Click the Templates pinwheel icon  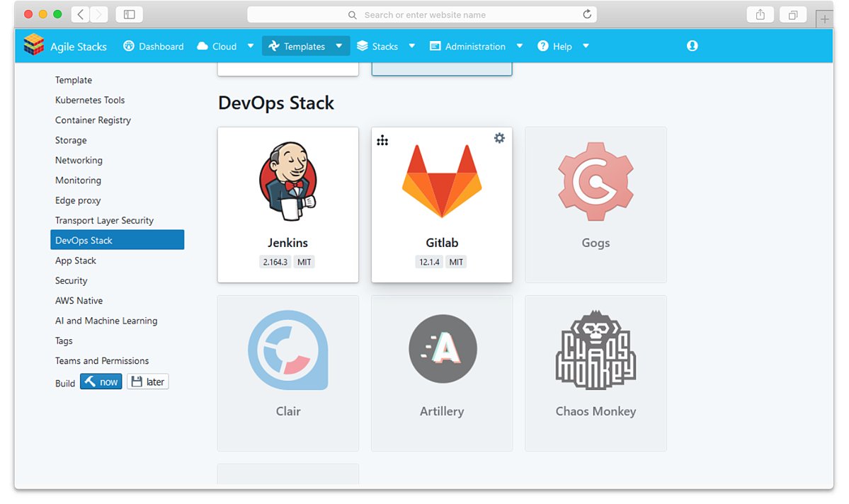pyautogui.click(x=274, y=46)
